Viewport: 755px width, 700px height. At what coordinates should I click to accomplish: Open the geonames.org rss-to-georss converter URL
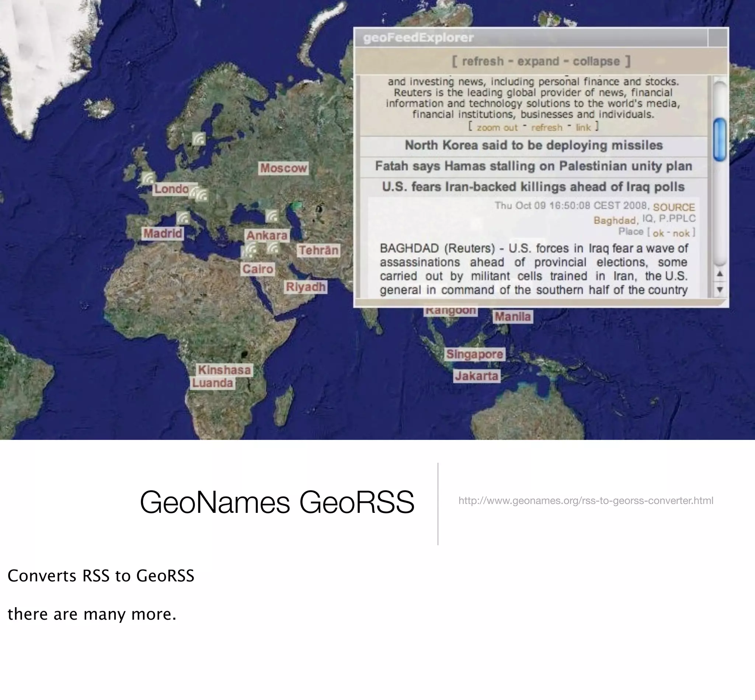(585, 501)
